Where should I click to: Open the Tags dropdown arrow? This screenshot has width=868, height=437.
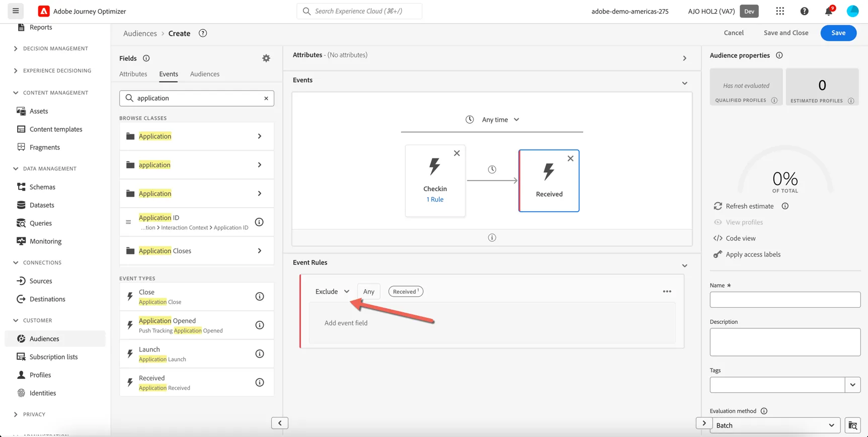point(852,385)
